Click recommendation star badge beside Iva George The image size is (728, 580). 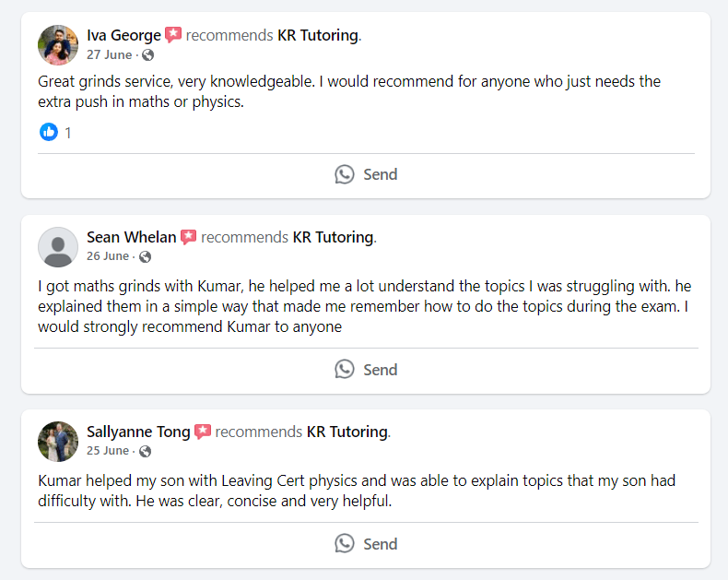[173, 35]
